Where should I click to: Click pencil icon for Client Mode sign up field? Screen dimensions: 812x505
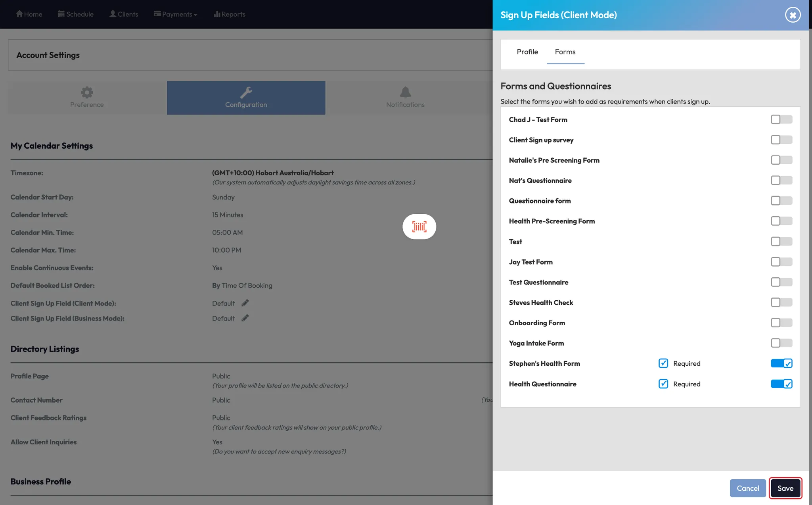point(245,303)
